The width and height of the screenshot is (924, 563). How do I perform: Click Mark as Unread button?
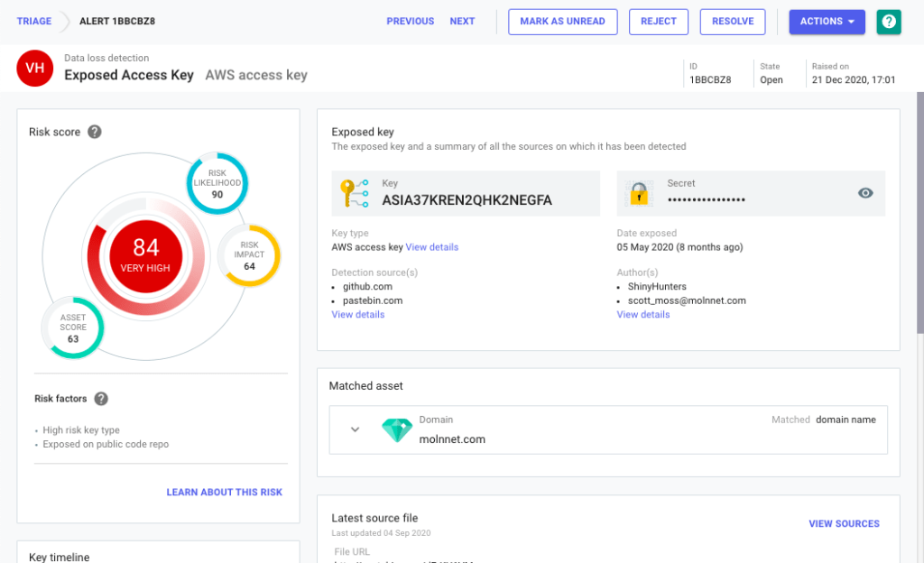coord(563,22)
